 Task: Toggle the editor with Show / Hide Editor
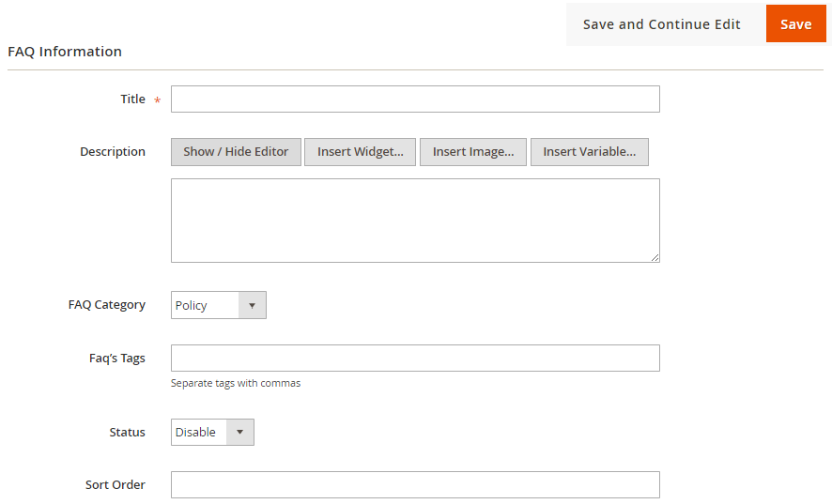(x=236, y=152)
